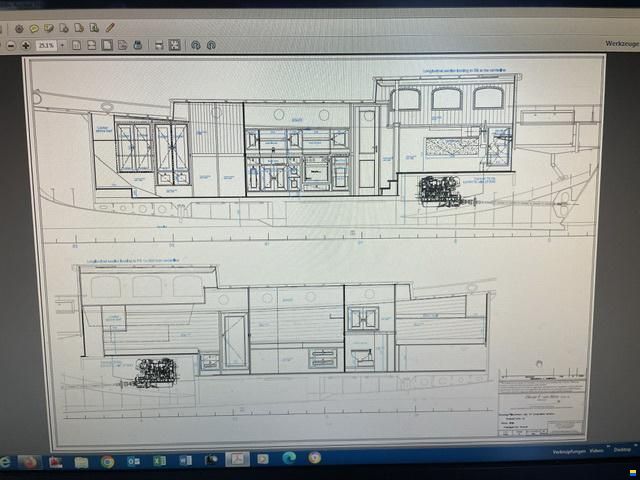Click the blue save disk icon
Image resolution: width=640 pixels, height=480 pixels.
pyautogui.click(x=138, y=45)
